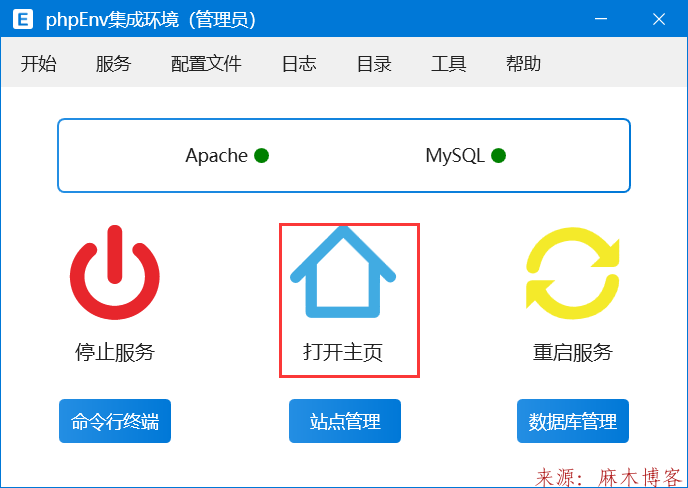
Task: Open the 开始 menu
Action: (39, 64)
